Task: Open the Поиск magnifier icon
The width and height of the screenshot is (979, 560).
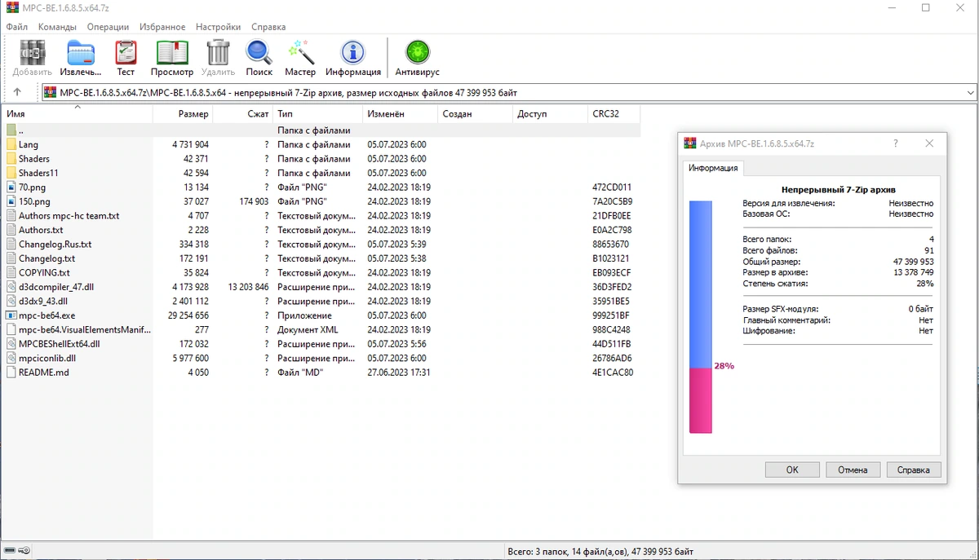Action: (259, 53)
